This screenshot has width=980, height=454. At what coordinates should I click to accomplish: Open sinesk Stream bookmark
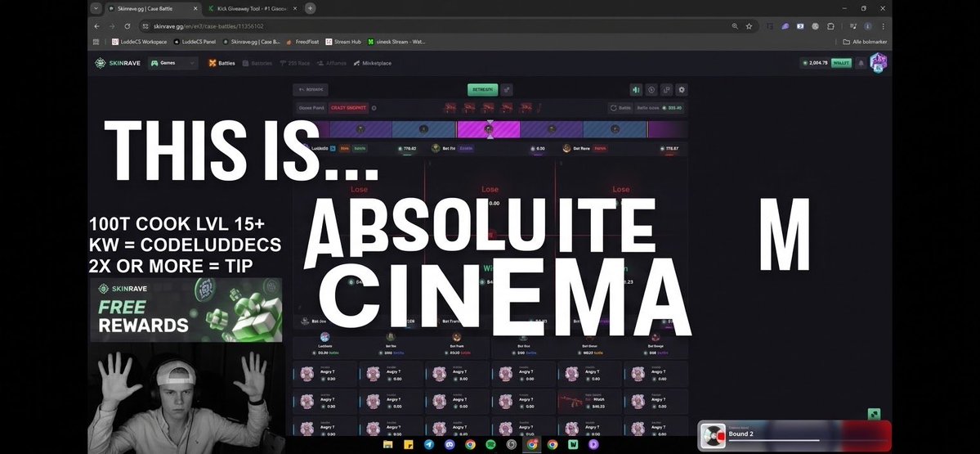396,42
